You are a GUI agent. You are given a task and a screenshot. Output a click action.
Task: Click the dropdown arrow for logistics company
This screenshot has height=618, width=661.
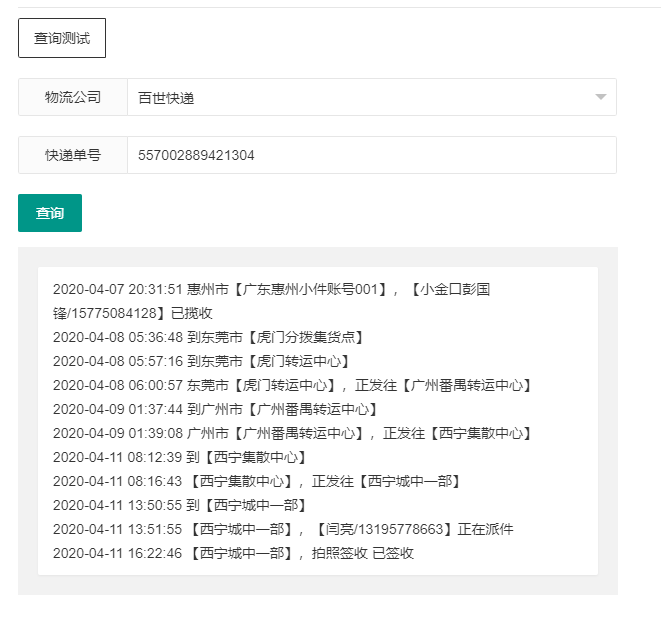(600, 97)
